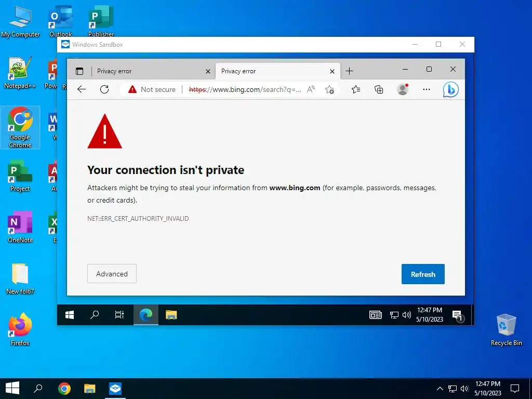
Task: Click the host taskbar clock and date
Action: click(x=488, y=388)
